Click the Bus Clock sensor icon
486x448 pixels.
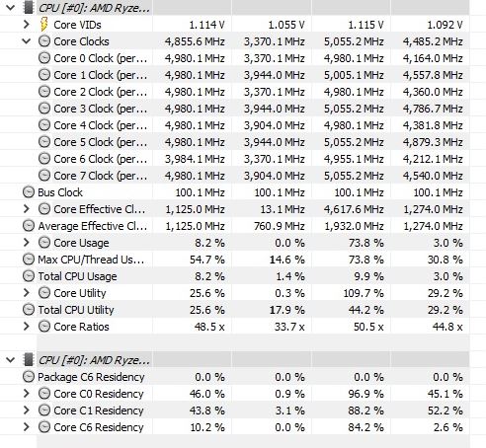coord(29,192)
